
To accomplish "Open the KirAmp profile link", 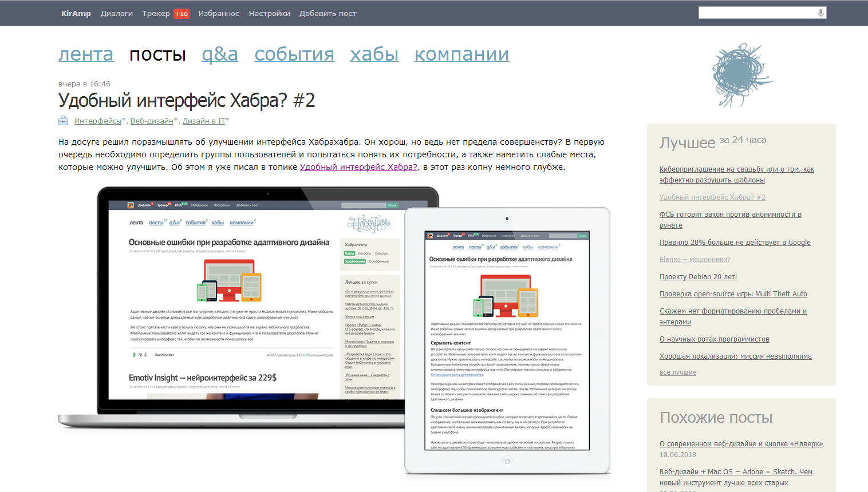I will click(x=76, y=13).
